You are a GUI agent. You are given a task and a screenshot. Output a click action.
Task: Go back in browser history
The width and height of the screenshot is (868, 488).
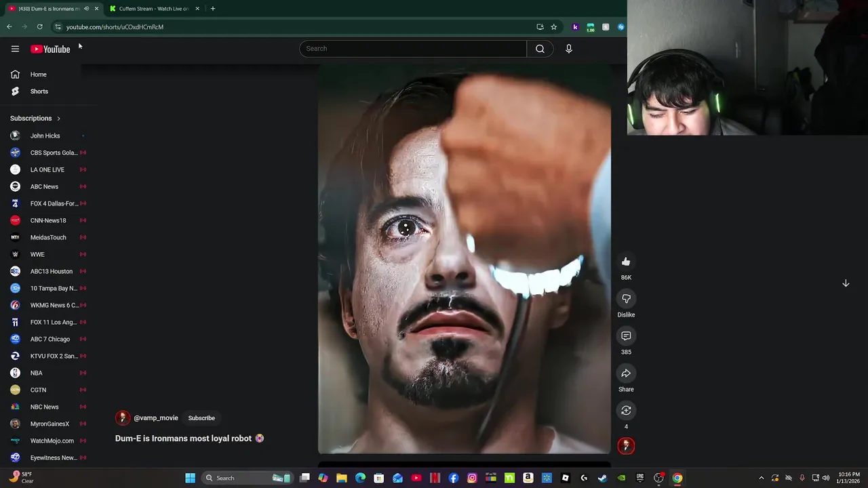(x=9, y=27)
